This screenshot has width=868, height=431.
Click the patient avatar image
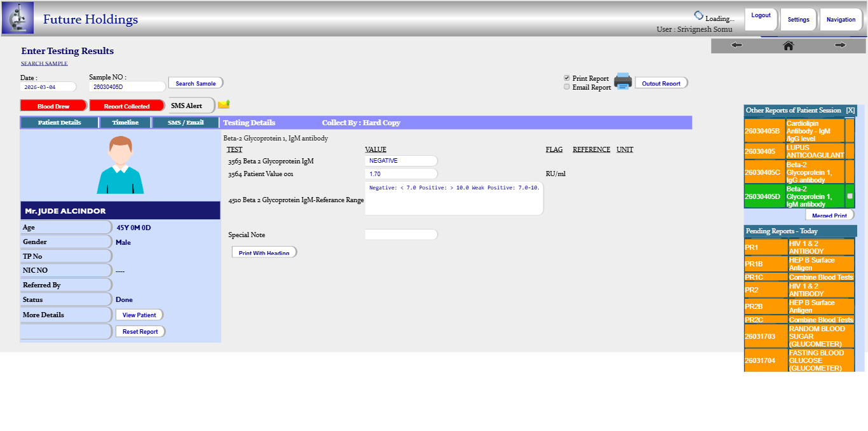[x=120, y=165]
